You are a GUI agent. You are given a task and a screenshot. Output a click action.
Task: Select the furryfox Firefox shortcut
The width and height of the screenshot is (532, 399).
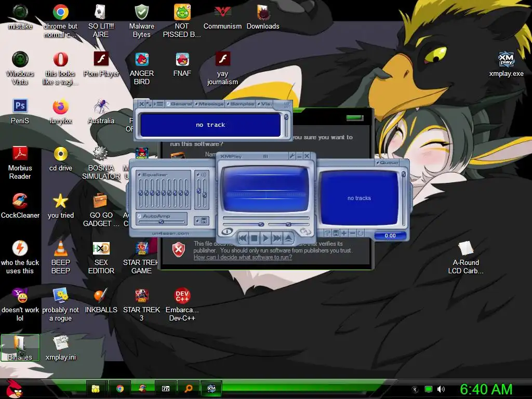coord(60,112)
